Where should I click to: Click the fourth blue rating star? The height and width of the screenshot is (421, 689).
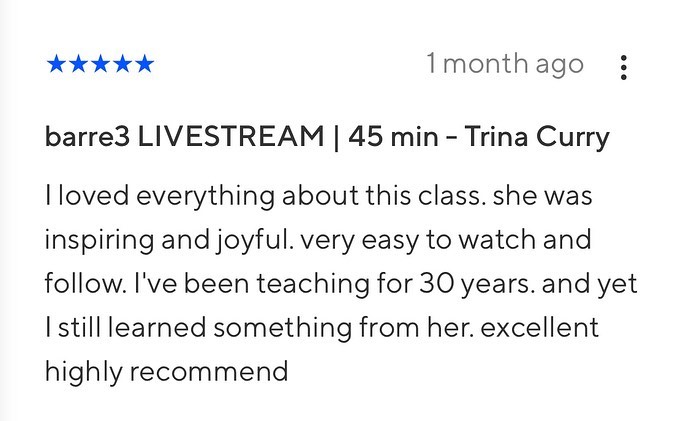(122, 66)
